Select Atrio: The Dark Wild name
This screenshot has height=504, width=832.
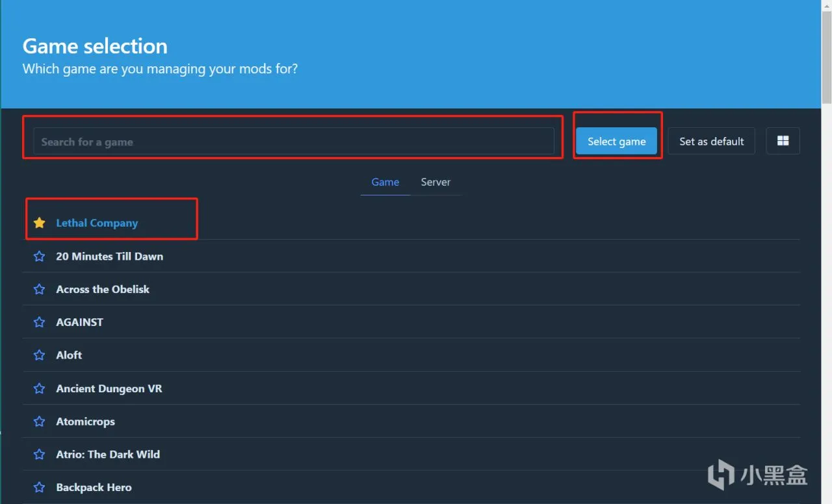tap(108, 455)
